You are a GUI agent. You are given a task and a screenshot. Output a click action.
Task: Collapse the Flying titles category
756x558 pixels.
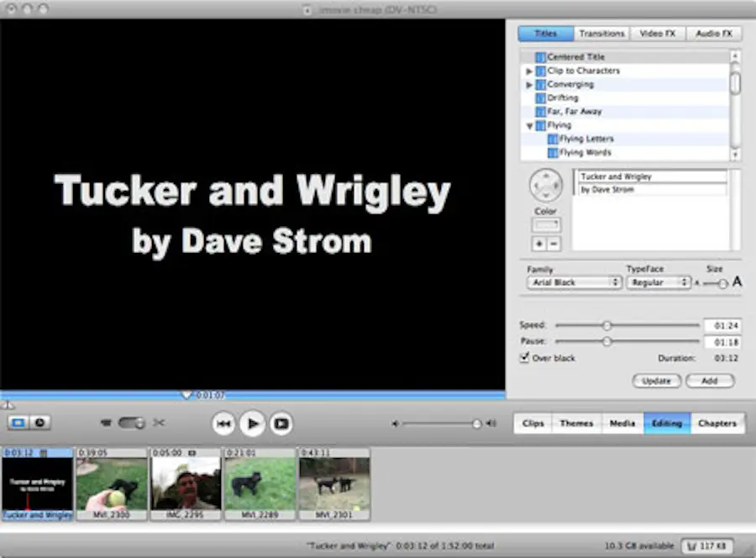[x=529, y=124]
